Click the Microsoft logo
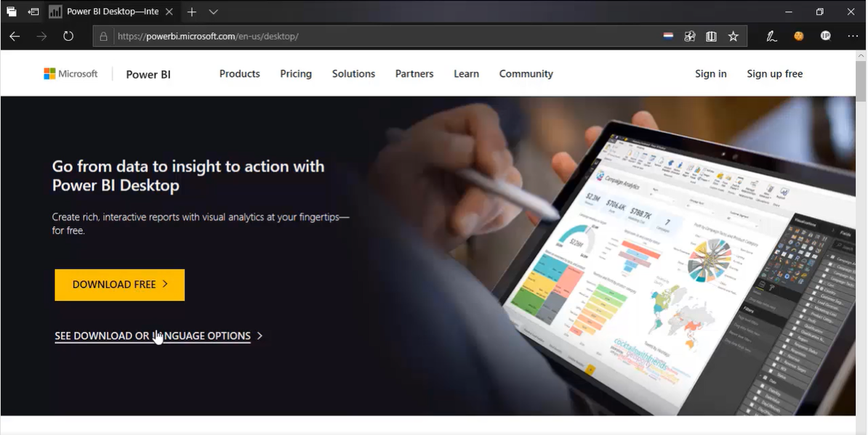The image size is (868, 435). click(x=71, y=73)
